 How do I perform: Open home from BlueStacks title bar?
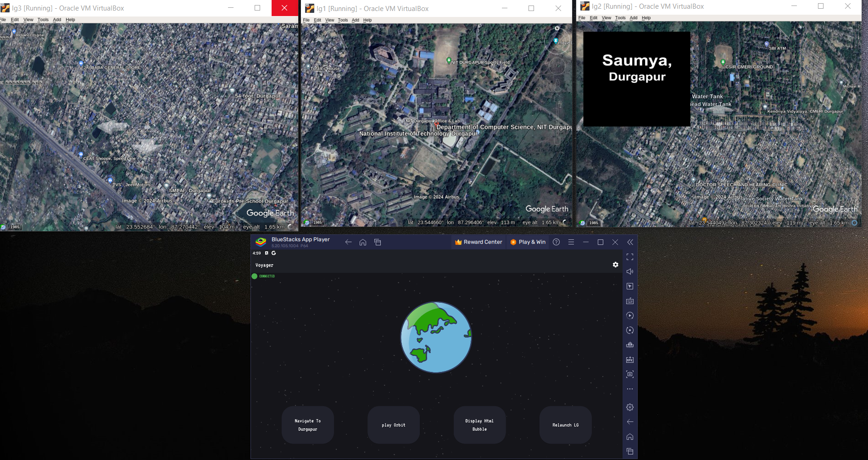point(363,242)
